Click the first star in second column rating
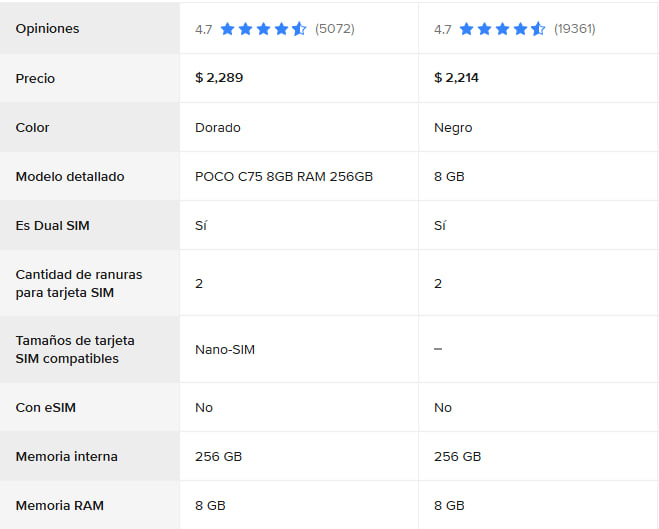The height and width of the screenshot is (529, 659). [466, 29]
